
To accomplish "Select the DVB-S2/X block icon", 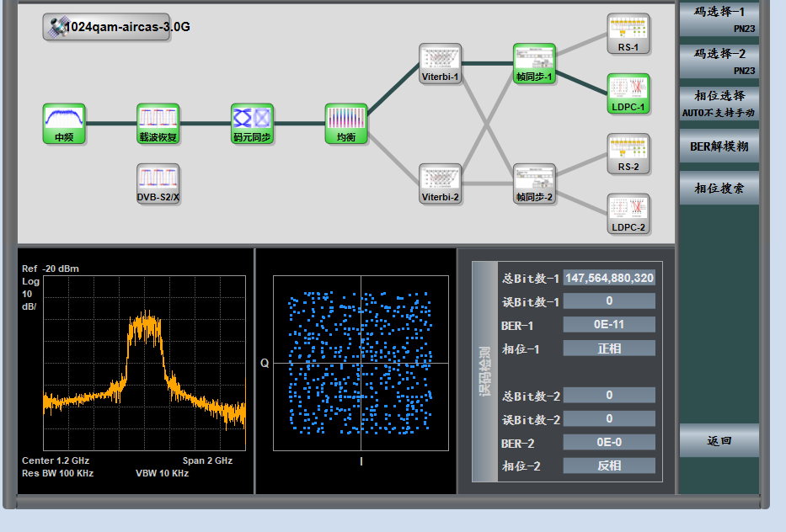I will coord(158,184).
